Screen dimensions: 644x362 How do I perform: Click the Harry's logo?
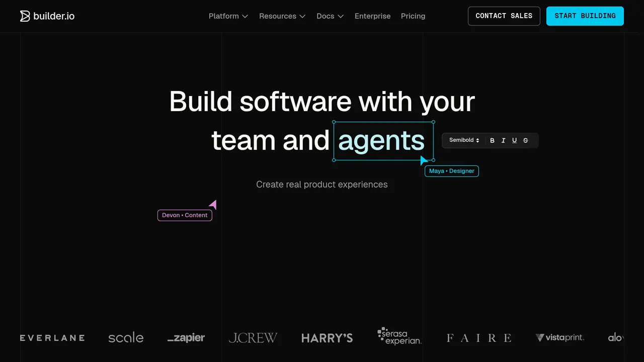pos(327,338)
